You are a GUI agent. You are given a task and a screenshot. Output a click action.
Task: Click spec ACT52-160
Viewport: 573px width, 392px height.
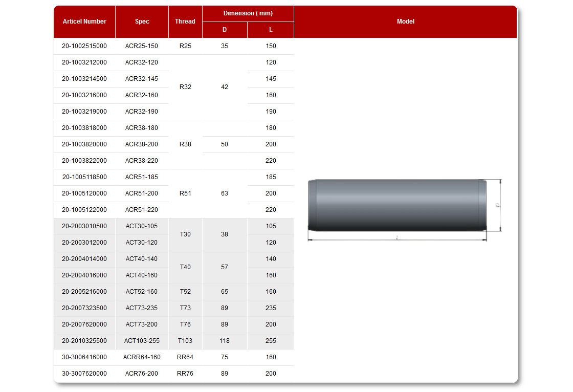coord(142,292)
